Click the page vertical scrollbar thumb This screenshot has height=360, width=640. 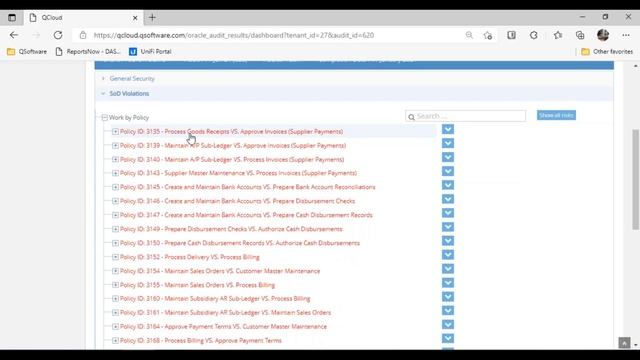(x=636, y=180)
